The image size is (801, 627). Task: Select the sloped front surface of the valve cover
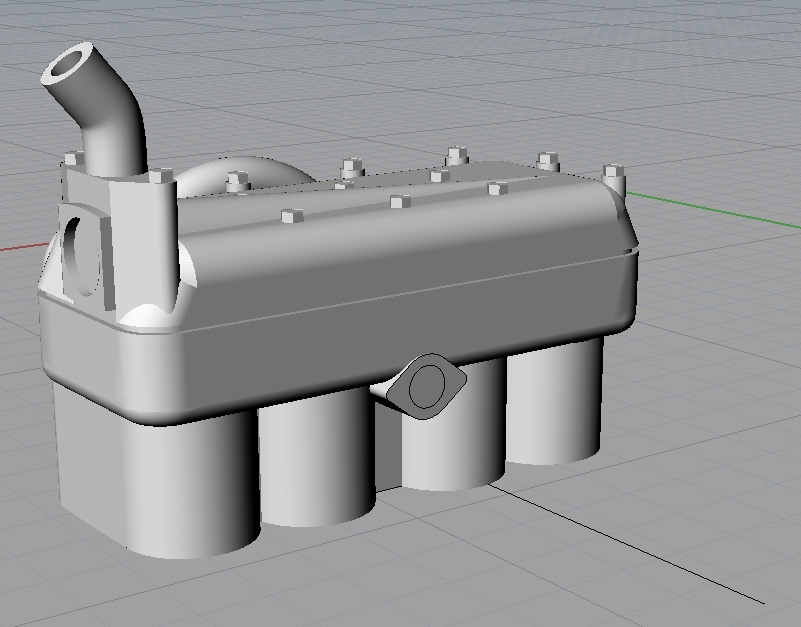point(400,250)
